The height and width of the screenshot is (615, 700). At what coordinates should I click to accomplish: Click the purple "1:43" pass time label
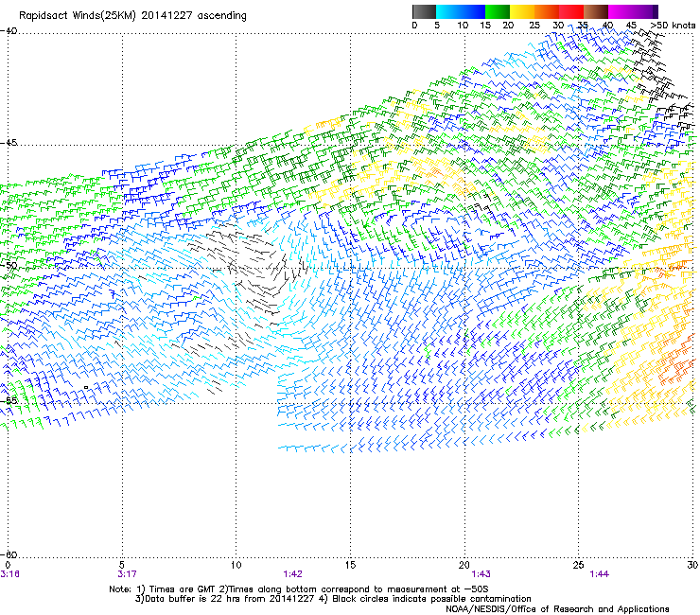[x=481, y=574]
